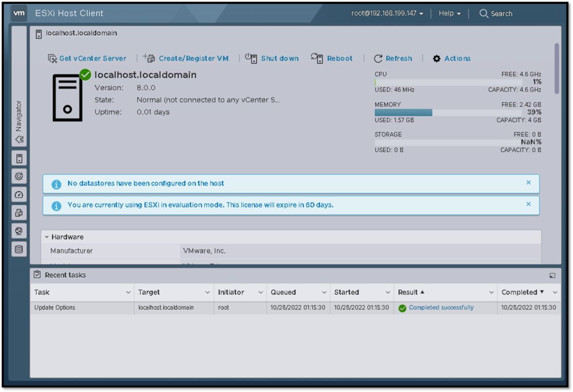
Task: Open the Host view in the navigator
Action: [x=19, y=158]
